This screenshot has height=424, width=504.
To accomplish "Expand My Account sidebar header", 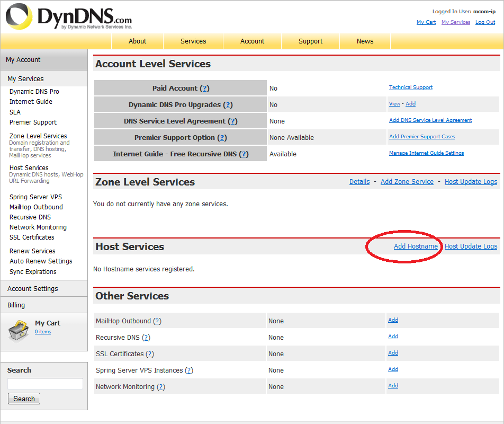I will click(23, 60).
